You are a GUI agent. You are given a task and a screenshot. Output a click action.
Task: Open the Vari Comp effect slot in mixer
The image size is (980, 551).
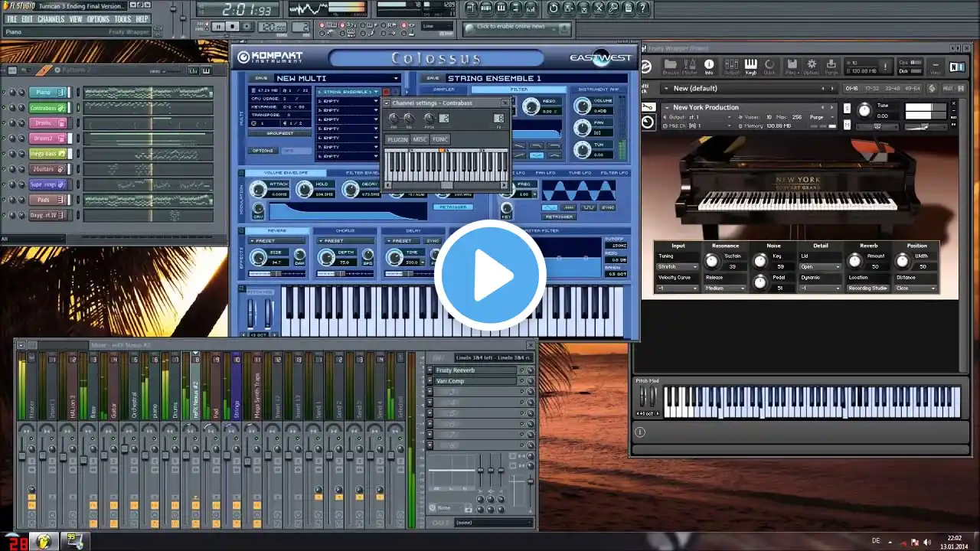[475, 381]
